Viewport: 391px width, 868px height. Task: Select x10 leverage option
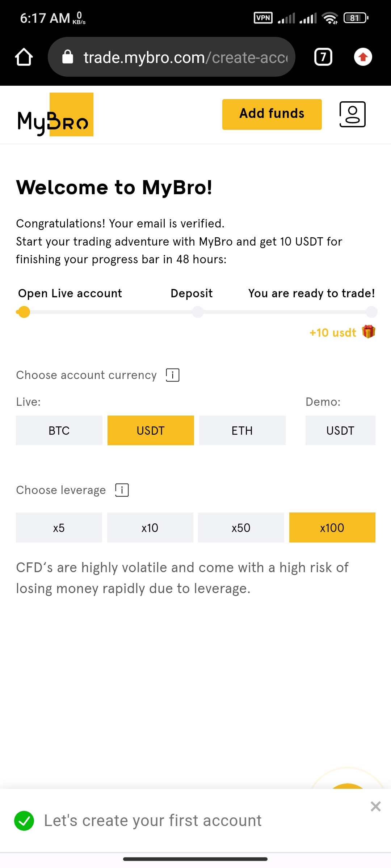click(x=150, y=528)
